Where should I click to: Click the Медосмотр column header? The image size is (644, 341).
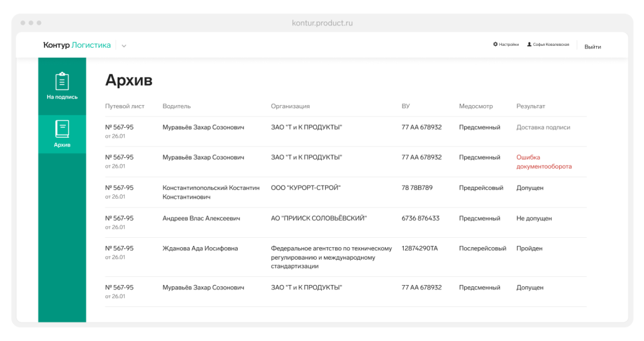(x=475, y=106)
